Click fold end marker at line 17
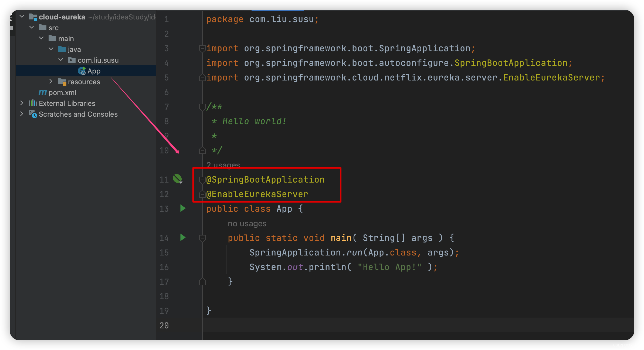 pyautogui.click(x=202, y=282)
